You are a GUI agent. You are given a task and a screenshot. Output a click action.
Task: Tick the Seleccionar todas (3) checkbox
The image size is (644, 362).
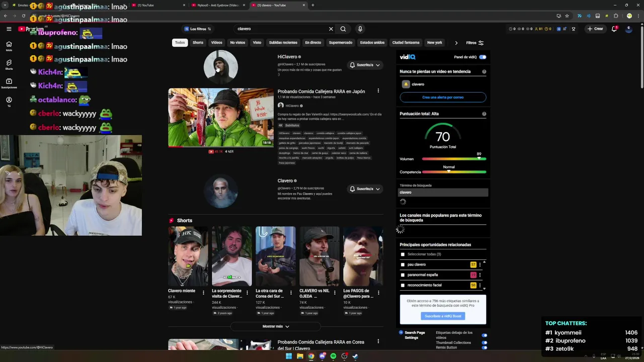coord(403,254)
